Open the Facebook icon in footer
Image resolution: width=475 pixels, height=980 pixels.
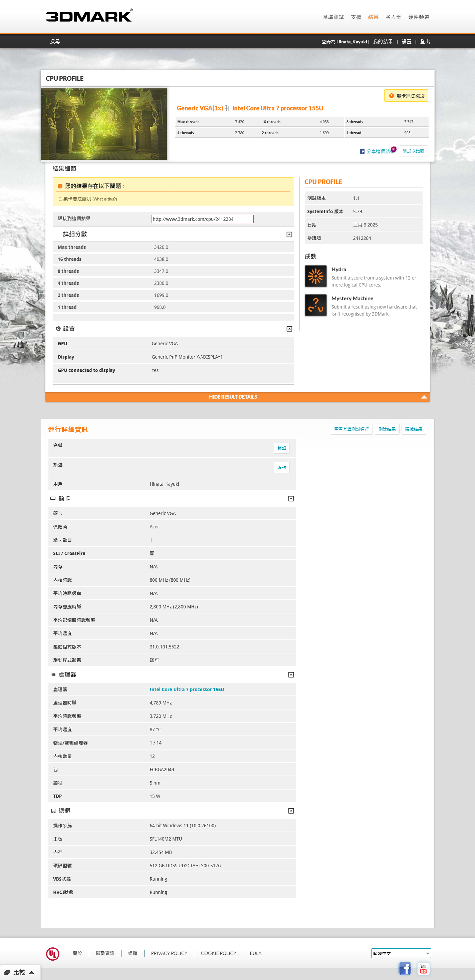click(x=405, y=968)
